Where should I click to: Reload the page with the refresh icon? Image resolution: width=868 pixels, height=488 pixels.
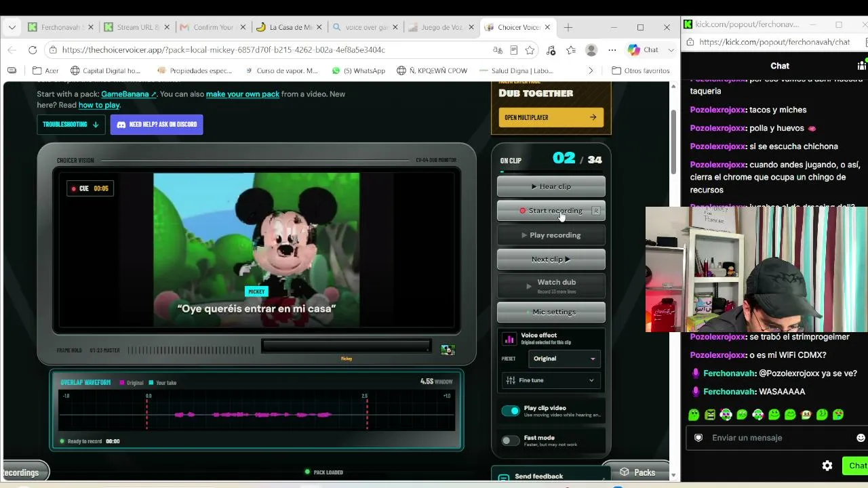(x=33, y=49)
